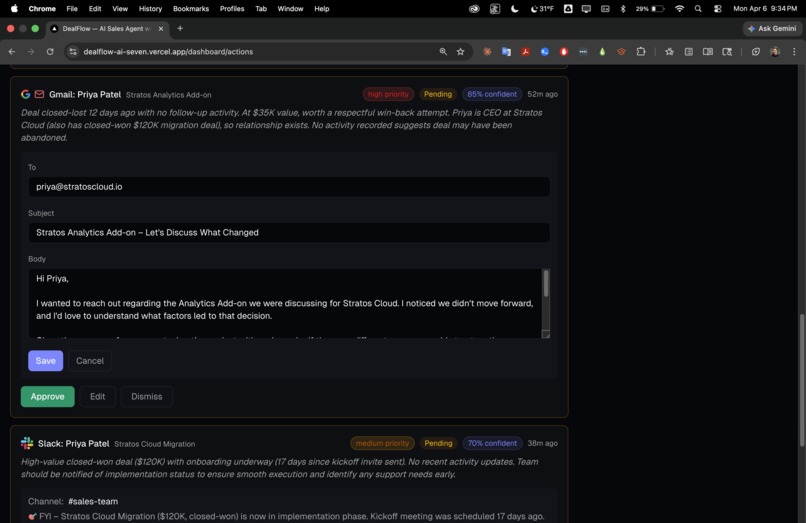Go back with the browser back arrow
Screen dimensions: 806x523
tap(12, 51)
